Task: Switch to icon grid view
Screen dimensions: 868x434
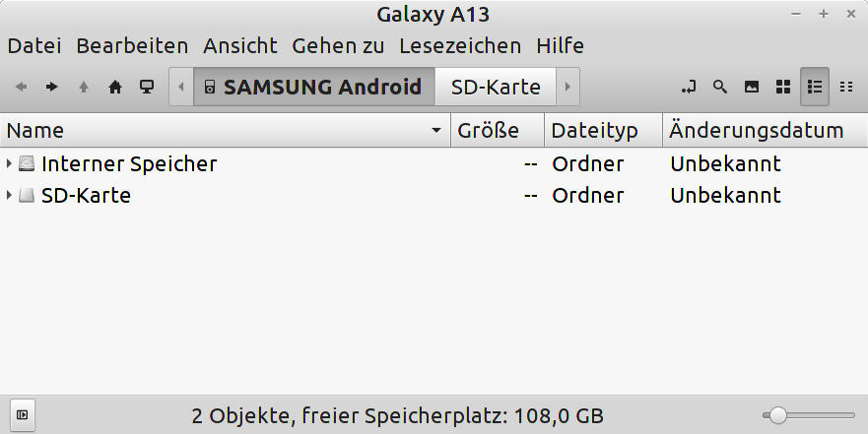Action: click(x=782, y=87)
